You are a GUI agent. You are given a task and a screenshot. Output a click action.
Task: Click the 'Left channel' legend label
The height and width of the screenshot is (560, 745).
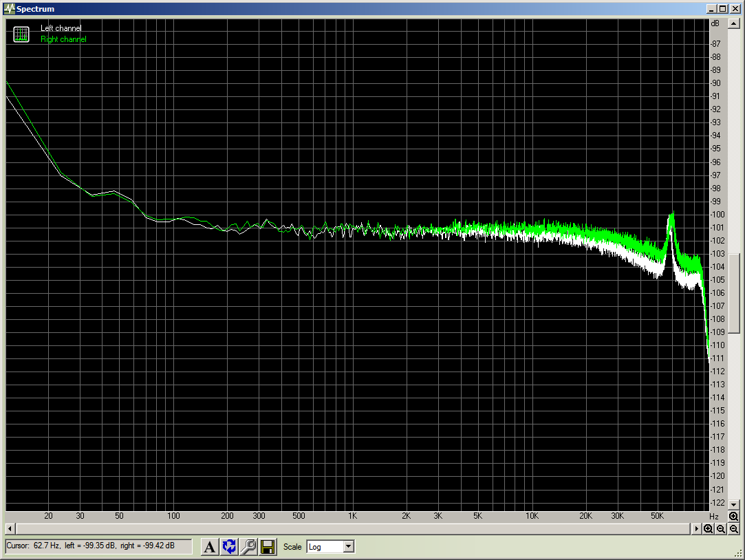pos(61,28)
